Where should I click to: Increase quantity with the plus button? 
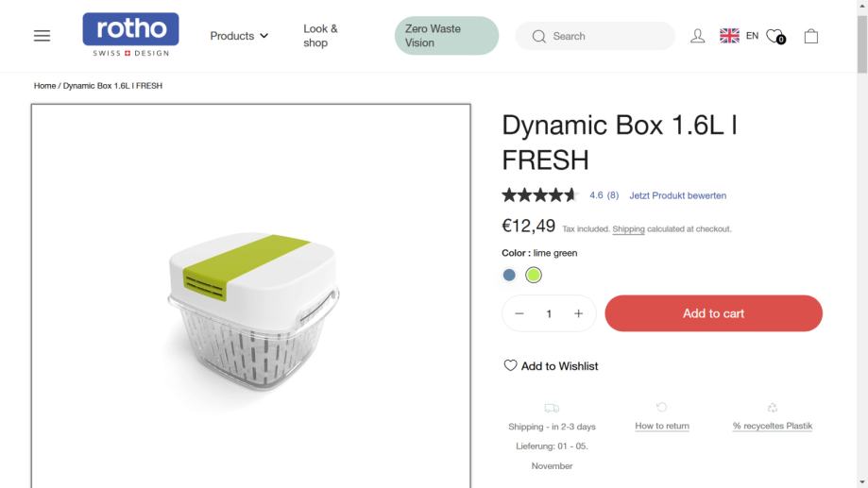pos(578,313)
